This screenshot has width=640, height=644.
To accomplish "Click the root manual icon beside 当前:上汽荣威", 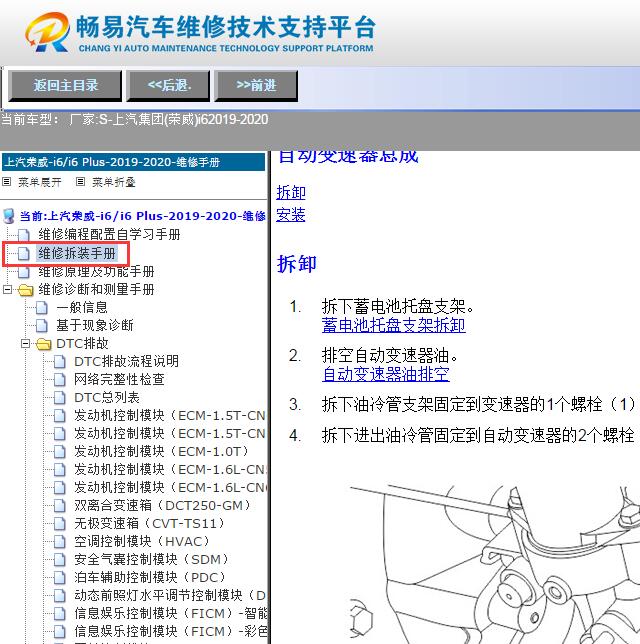I will tap(9, 216).
